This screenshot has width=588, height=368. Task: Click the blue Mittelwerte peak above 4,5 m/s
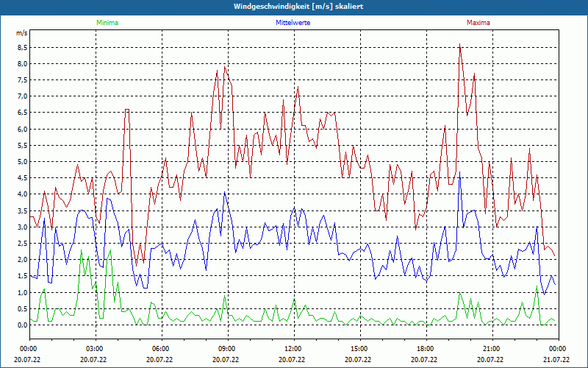point(459,173)
